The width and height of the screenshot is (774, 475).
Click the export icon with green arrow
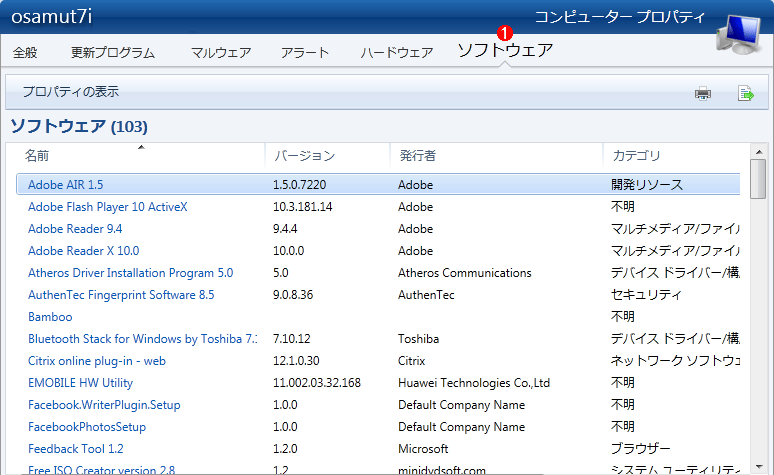click(x=745, y=93)
